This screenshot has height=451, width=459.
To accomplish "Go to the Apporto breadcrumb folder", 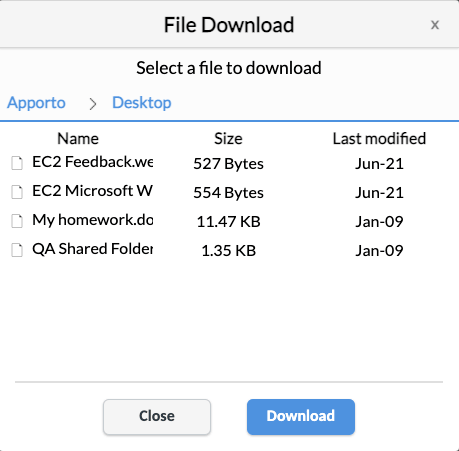I will [36, 103].
